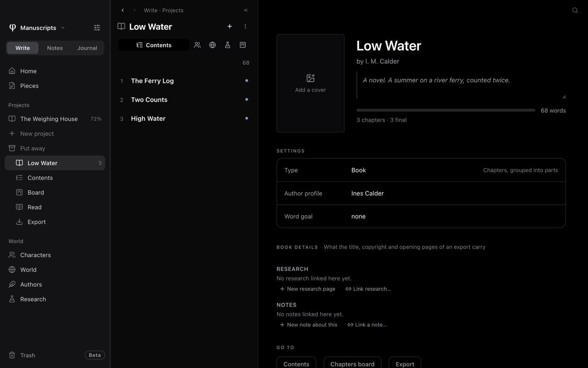The image size is (588, 368).
Task: Click New research page link
Action: click(x=308, y=289)
